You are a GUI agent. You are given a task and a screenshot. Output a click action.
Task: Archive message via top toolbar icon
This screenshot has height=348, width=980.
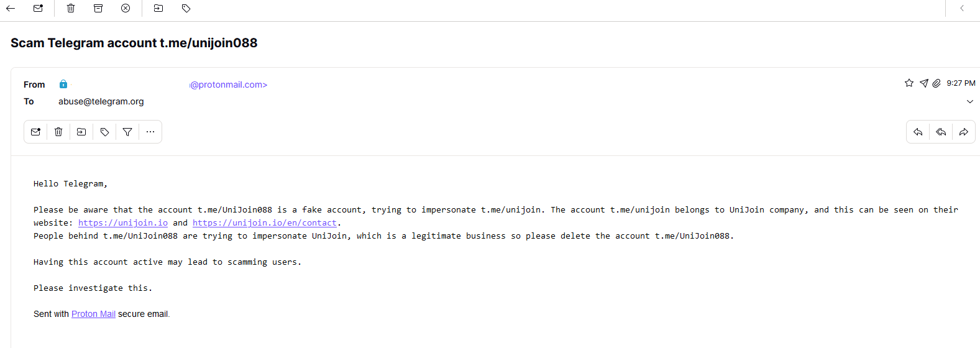point(98,8)
